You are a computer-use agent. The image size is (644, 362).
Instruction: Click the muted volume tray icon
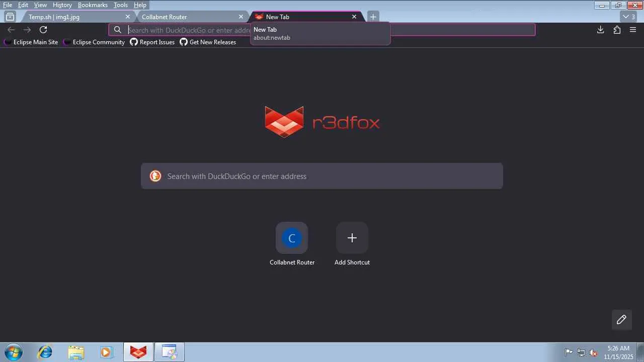[594, 352]
